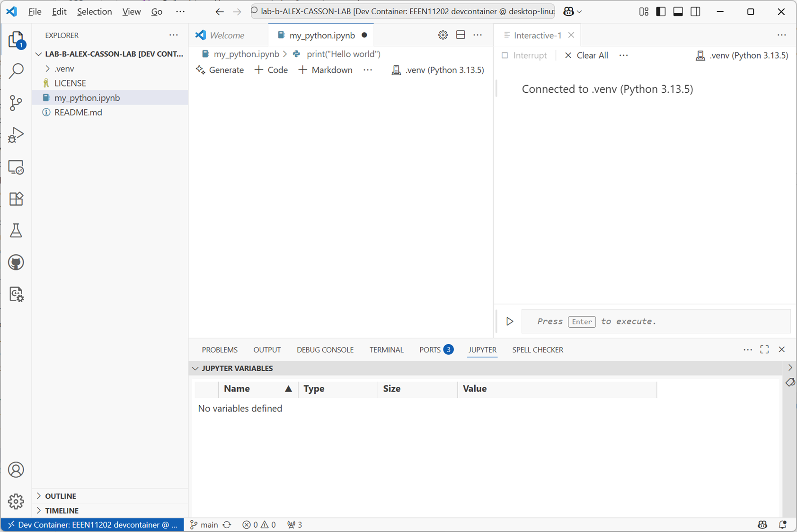Viewport: 797px width, 532px height.
Task: Open the Search view in activity bar
Action: coord(16,71)
